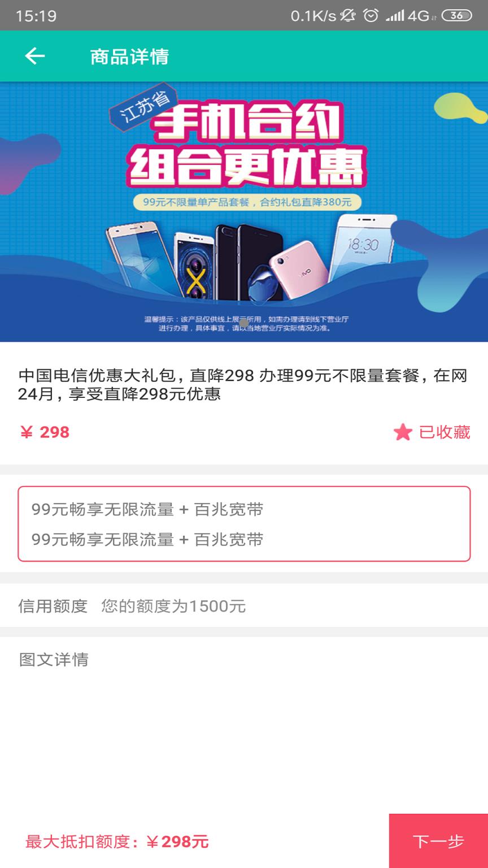This screenshot has width=488, height=868.
Task: Tap 最大抵扣额度 ￥298元 summary
Action: [x=117, y=842]
